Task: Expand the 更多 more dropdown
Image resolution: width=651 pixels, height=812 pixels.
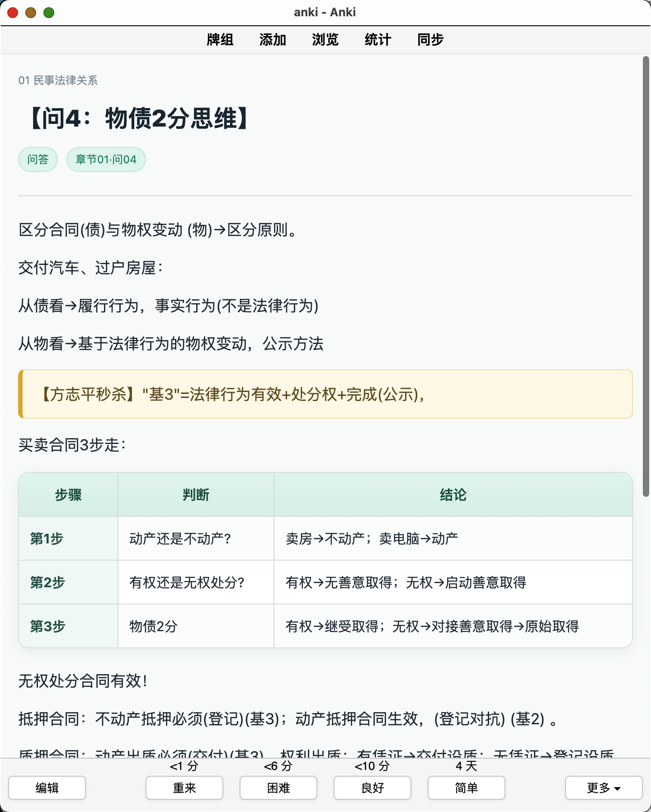Action: pos(604,788)
